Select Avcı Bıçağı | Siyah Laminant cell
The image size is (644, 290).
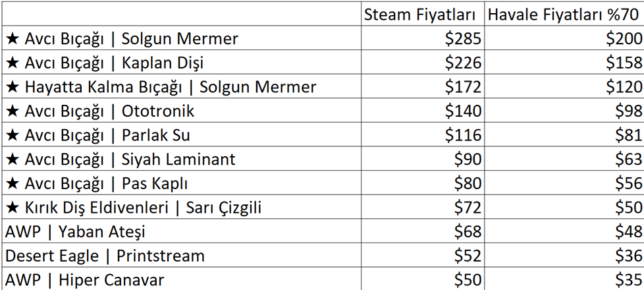click(181, 159)
